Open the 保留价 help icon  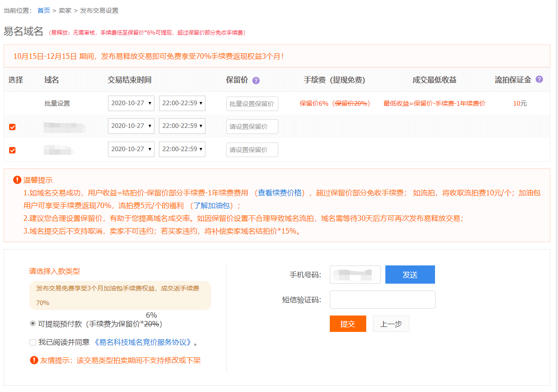click(x=256, y=81)
